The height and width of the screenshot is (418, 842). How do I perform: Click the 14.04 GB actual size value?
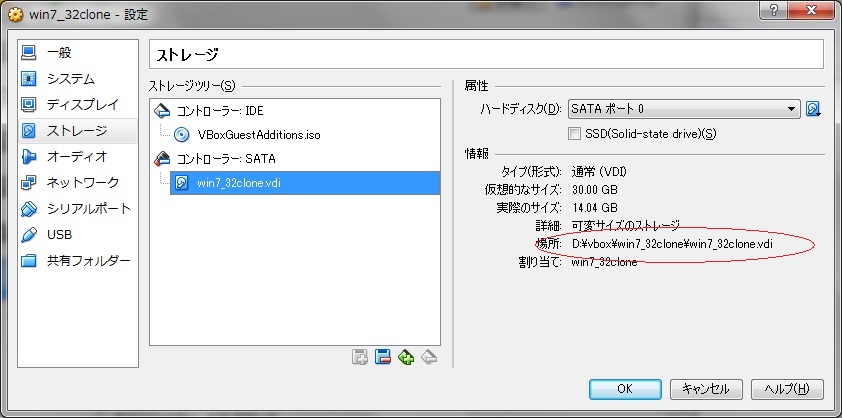pyautogui.click(x=594, y=207)
